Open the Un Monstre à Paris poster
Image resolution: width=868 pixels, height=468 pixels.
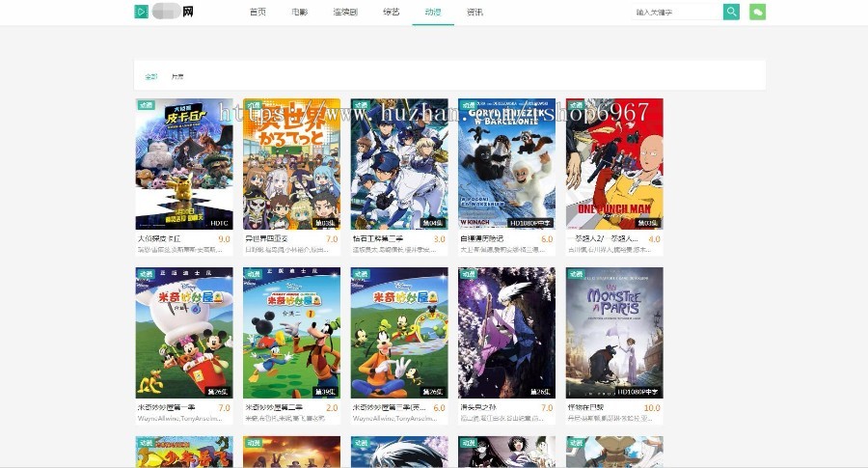click(x=614, y=333)
